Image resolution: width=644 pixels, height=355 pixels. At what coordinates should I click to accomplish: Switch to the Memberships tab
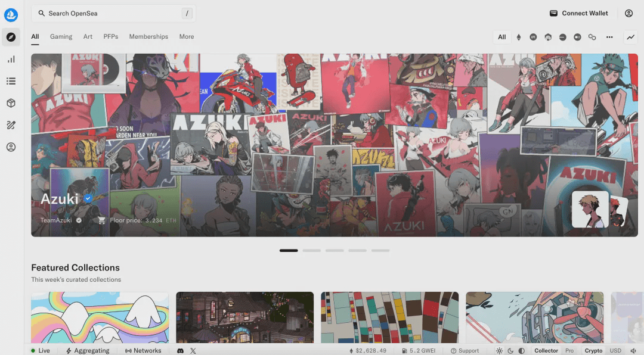[148, 36]
